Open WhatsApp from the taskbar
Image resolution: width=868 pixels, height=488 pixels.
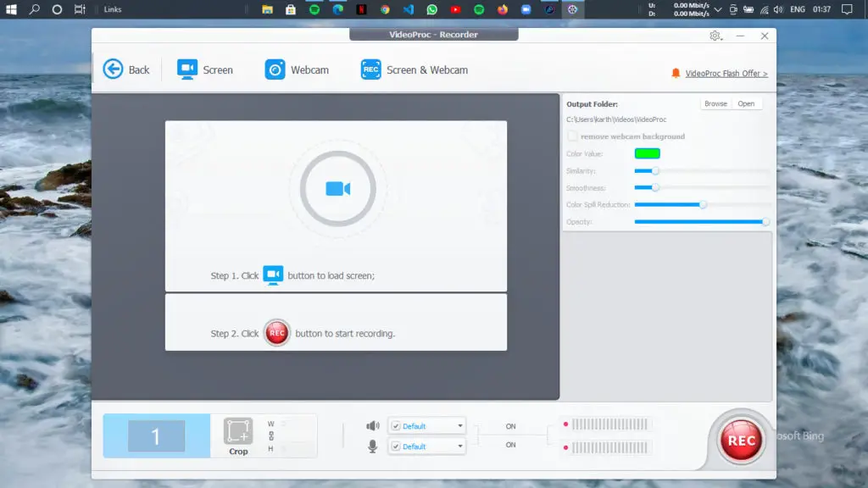click(x=431, y=9)
